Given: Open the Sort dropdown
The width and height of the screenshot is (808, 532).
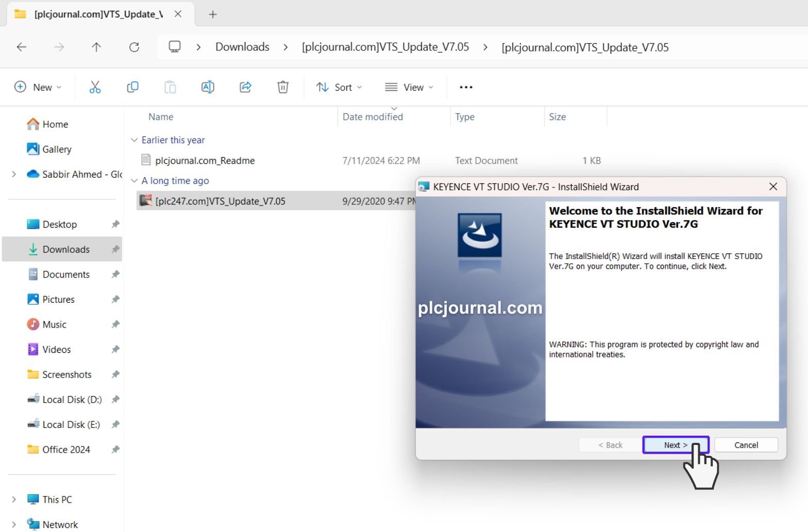Looking at the screenshot, I should [339, 87].
